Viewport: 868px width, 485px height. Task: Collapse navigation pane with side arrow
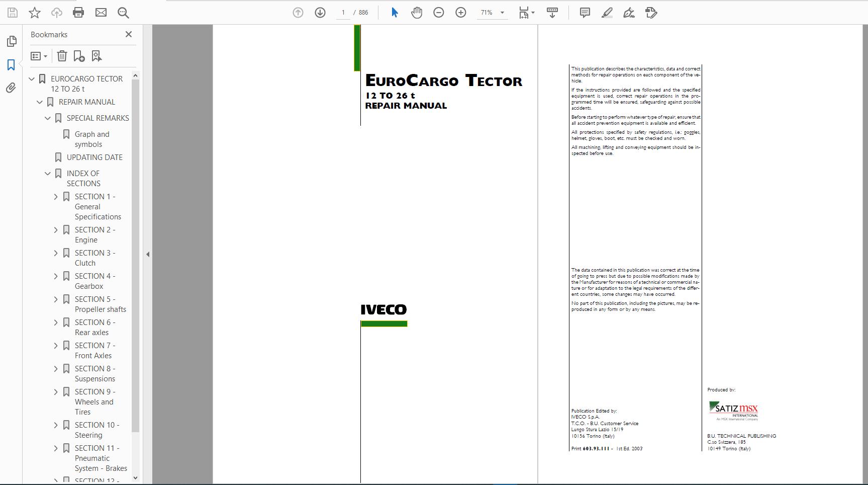148,254
